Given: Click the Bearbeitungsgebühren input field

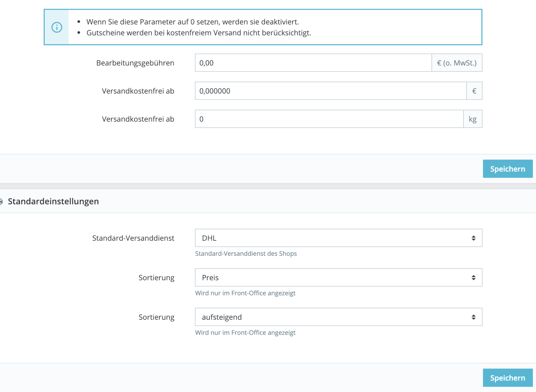Looking at the screenshot, I should click(x=313, y=63).
